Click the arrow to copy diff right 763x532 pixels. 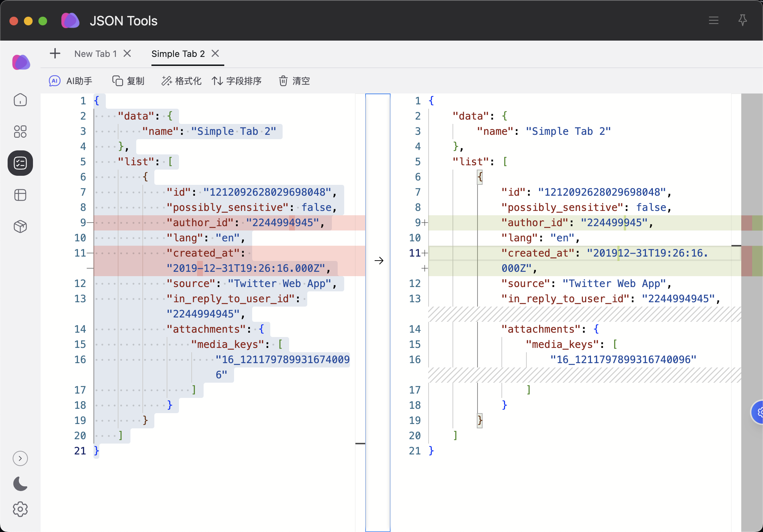tap(379, 261)
